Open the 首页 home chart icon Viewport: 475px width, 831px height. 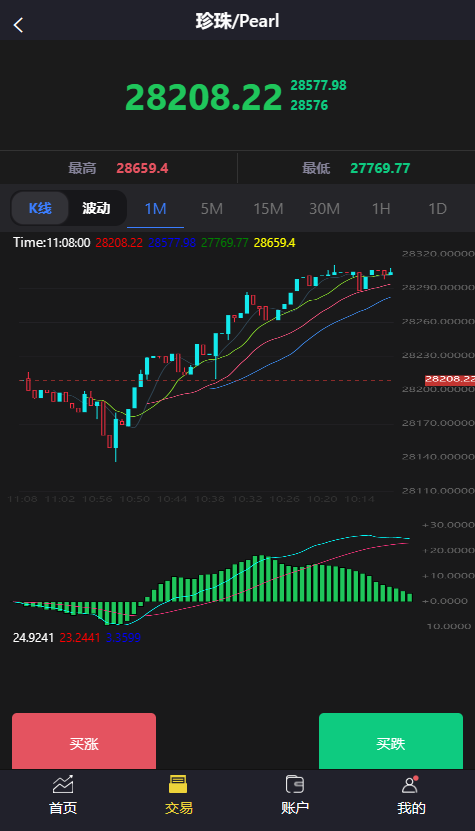(x=63, y=784)
